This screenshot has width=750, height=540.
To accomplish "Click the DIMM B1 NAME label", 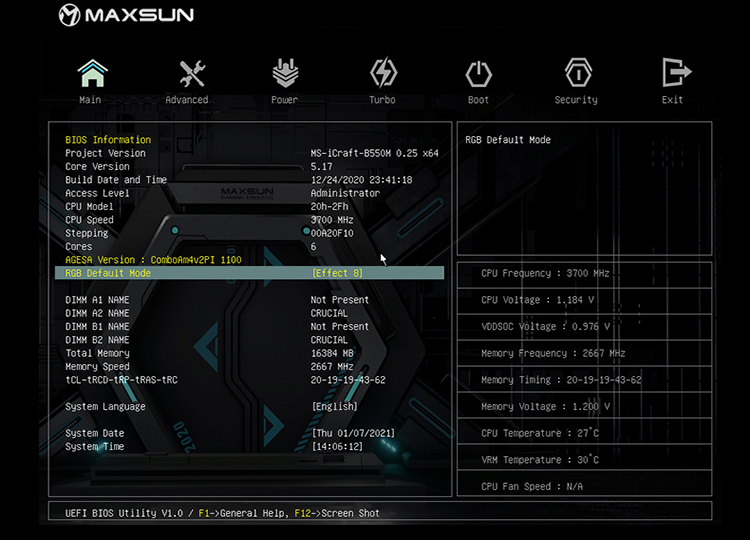I will (97, 327).
